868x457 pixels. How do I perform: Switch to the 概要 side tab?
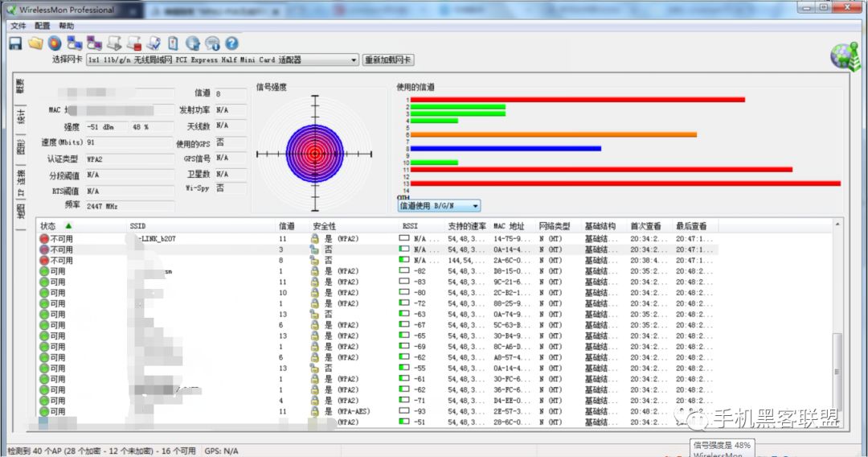click(20, 87)
